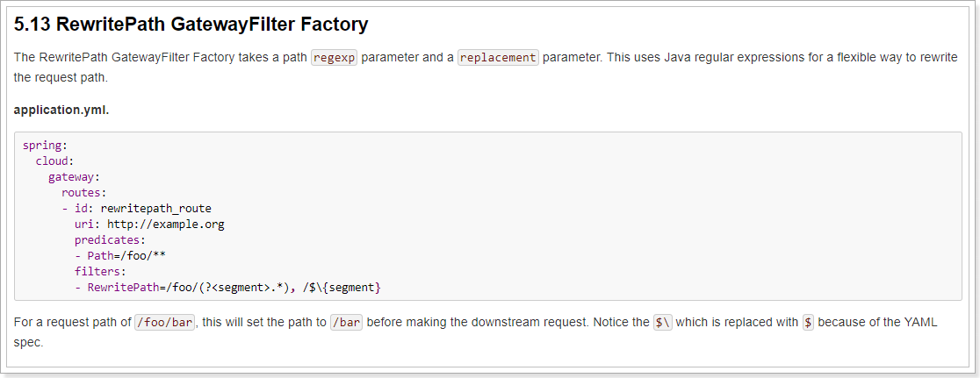Click the predicates: key in the YAML
This screenshot has height=378, width=980.
coord(110,240)
